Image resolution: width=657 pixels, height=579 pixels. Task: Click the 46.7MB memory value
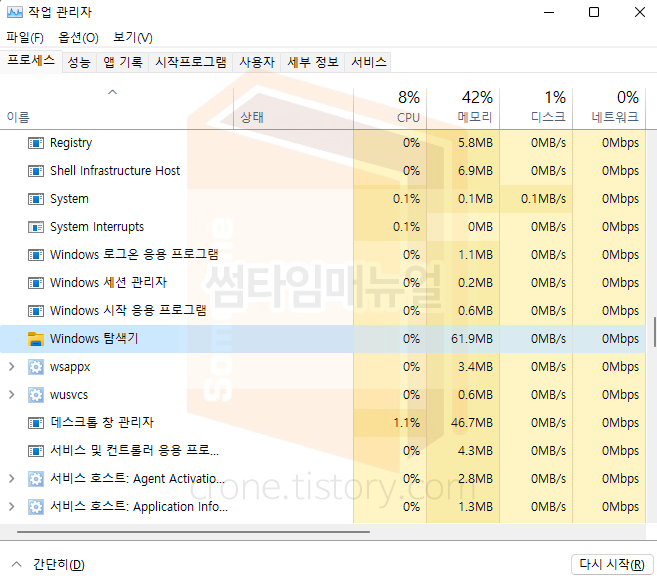click(472, 423)
